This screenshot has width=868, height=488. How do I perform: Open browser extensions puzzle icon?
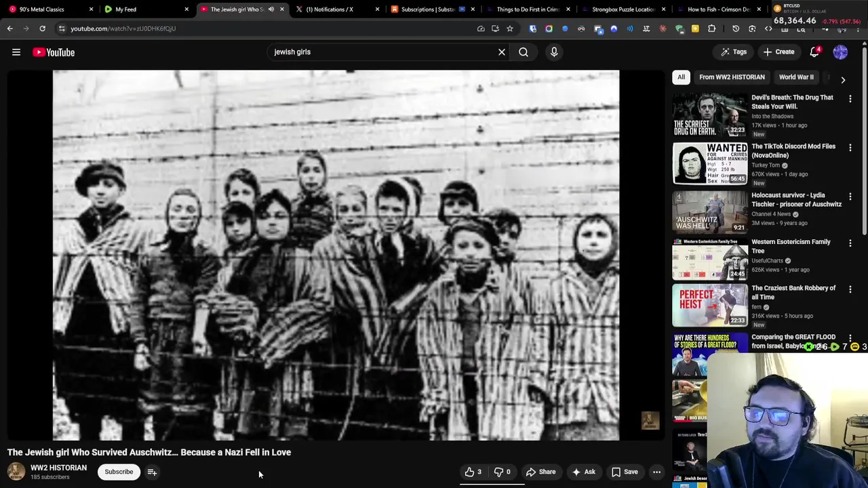(x=711, y=28)
